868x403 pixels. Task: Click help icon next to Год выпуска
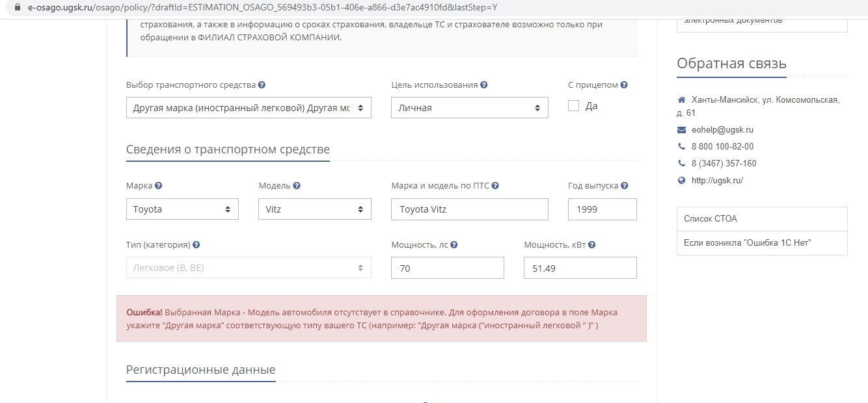click(625, 185)
